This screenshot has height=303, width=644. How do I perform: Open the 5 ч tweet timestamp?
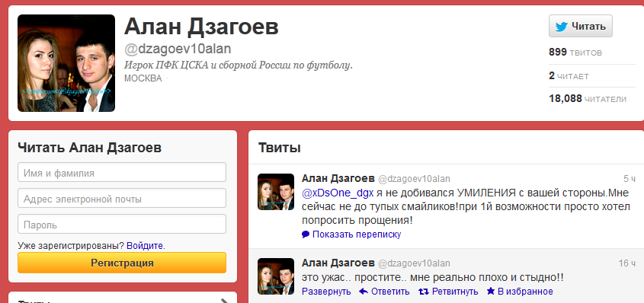coord(630,179)
